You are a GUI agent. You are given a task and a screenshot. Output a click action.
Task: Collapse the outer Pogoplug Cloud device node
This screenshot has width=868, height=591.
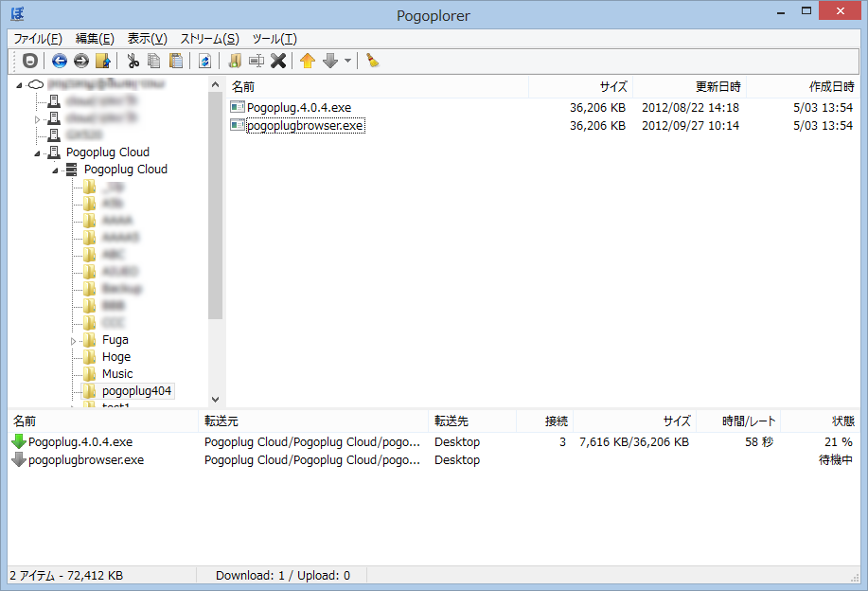click(x=37, y=153)
